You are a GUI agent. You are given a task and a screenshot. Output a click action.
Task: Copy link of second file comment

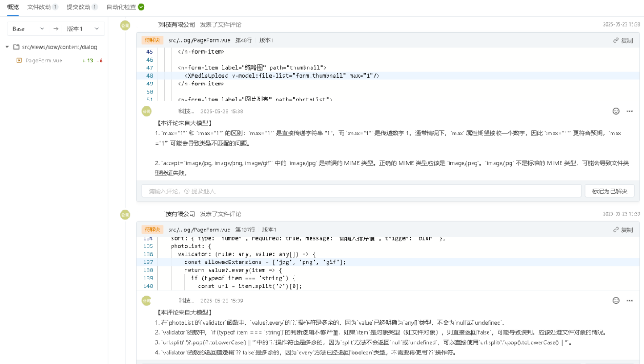click(623, 230)
